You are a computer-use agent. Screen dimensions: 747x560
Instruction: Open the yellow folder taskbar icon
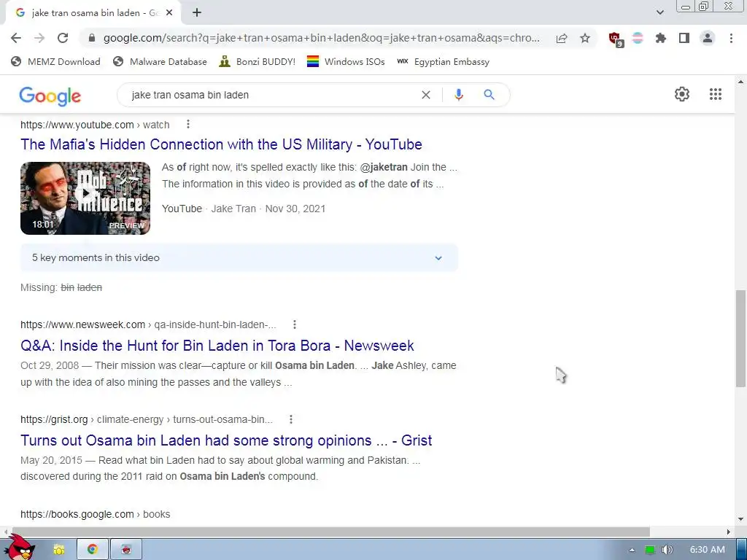(x=58, y=550)
